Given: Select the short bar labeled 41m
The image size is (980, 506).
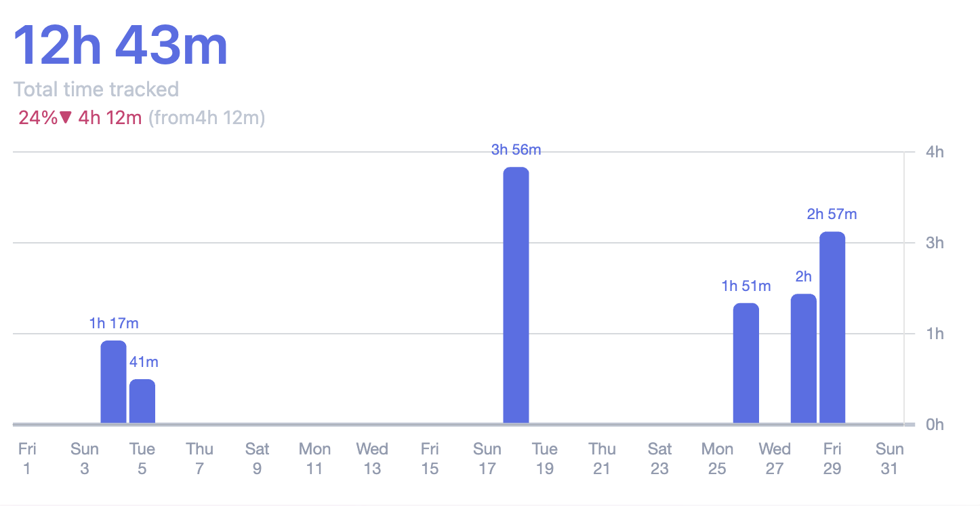Looking at the screenshot, I should pos(142,402).
